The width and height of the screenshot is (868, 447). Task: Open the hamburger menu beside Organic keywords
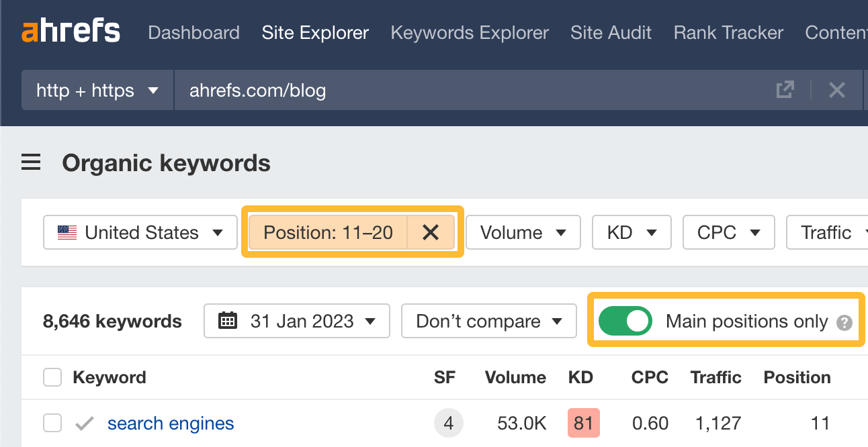click(31, 162)
